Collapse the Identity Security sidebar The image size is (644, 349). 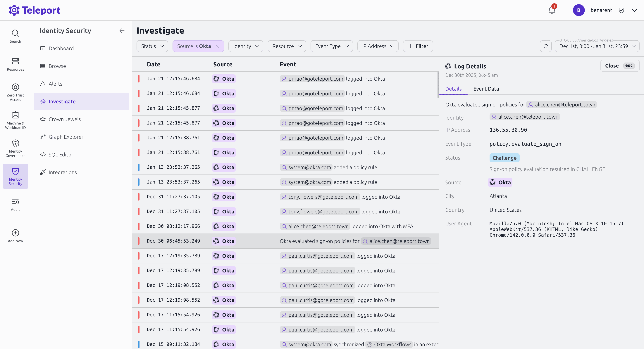pos(121,30)
